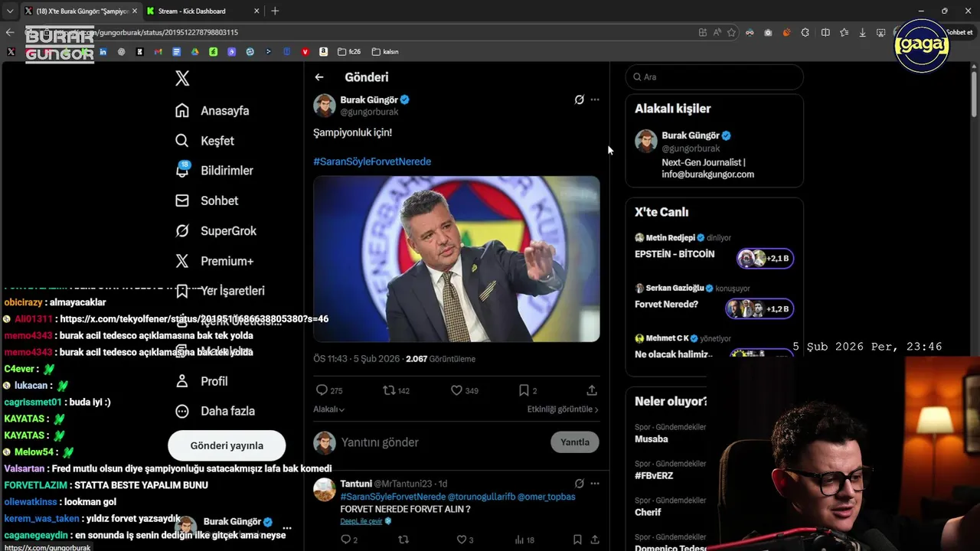Click the Yanıtla button
Viewport: 980px width, 551px height.
click(x=575, y=442)
